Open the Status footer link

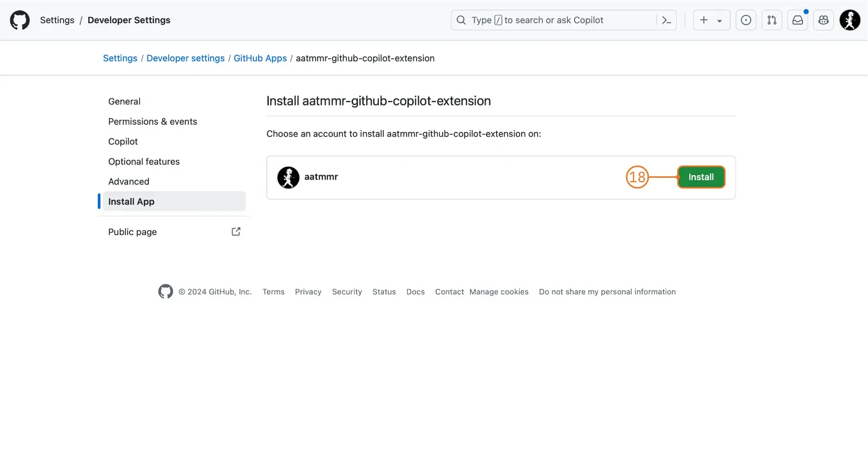click(384, 292)
